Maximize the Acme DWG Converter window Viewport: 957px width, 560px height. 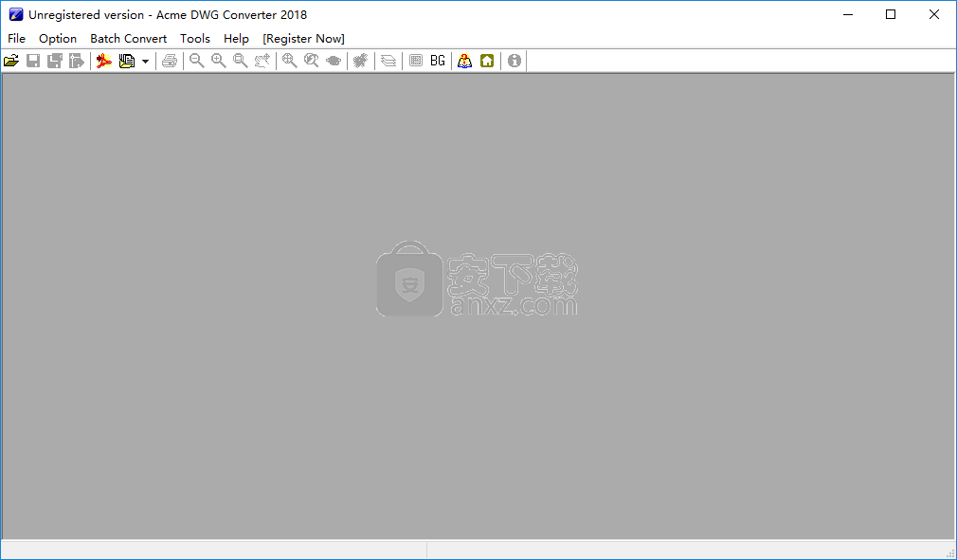pos(891,14)
